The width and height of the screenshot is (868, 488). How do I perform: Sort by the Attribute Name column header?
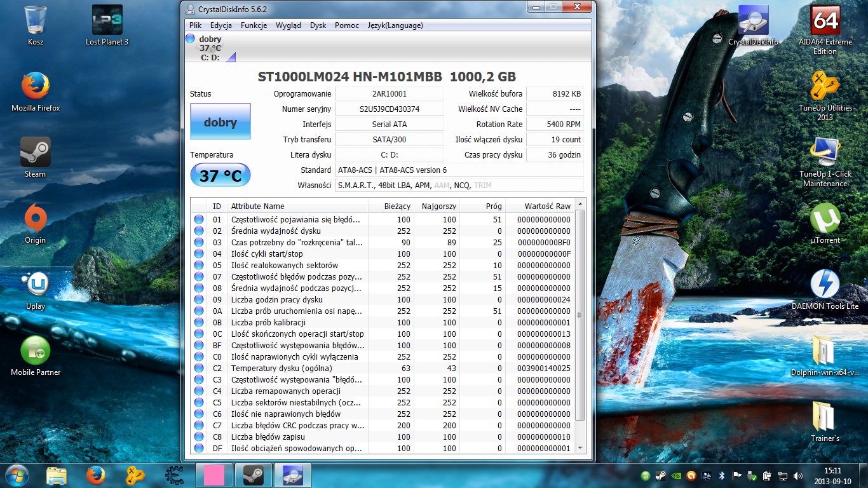pyautogui.click(x=298, y=206)
